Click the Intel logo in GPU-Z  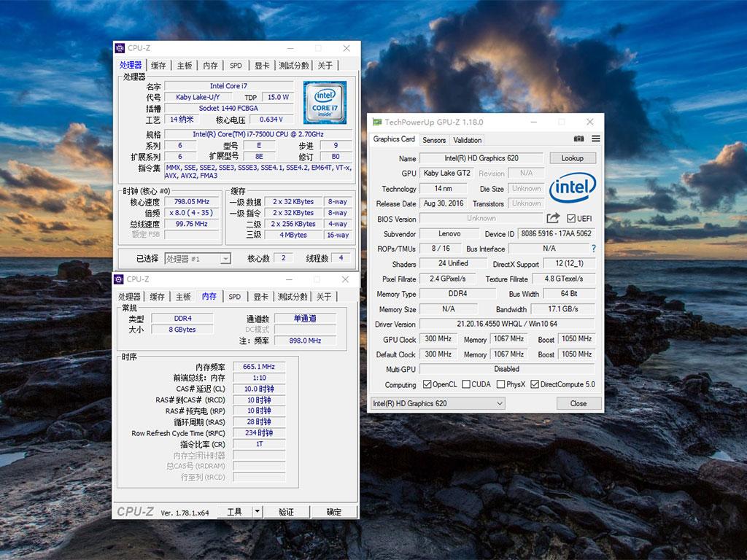click(572, 187)
